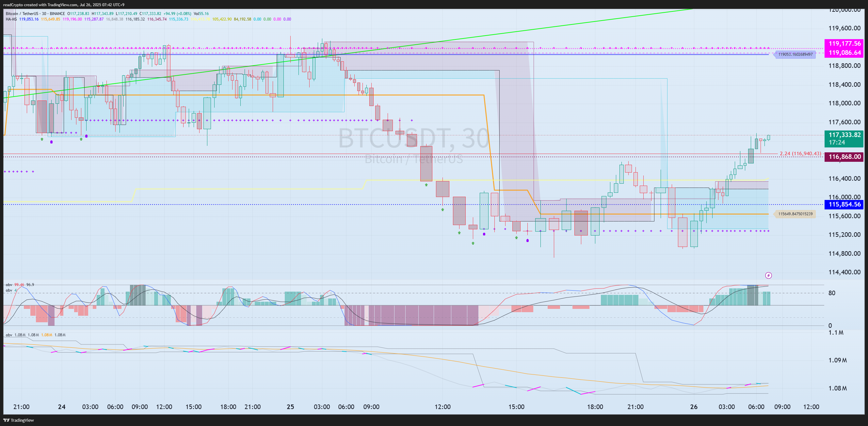Click the 'obv 99.46 96.9' oscillator legend
The width and height of the screenshot is (868, 426).
pyautogui.click(x=20, y=285)
